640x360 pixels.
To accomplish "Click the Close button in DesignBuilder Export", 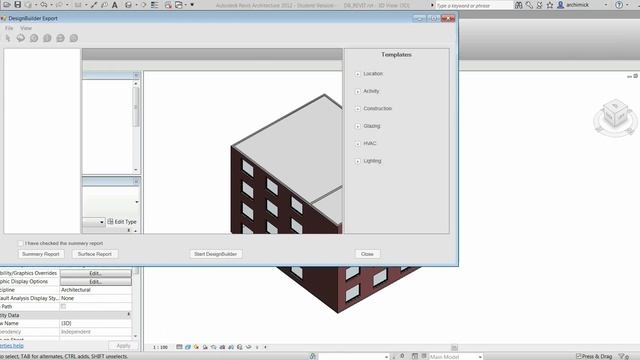I will [x=367, y=254].
